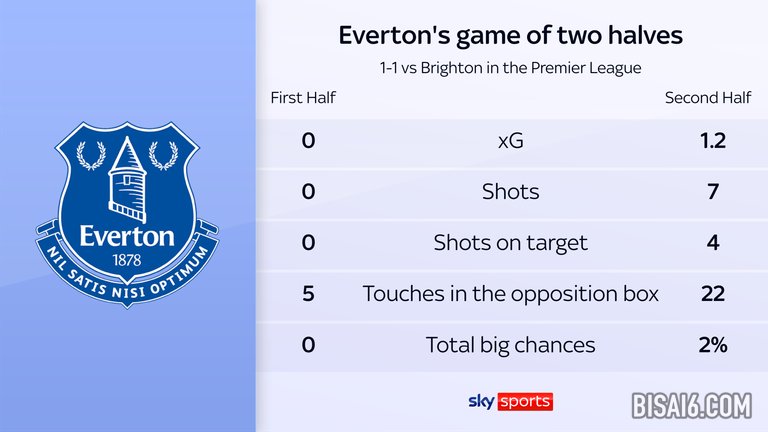The width and height of the screenshot is (768, 432).
Task: Click the Sky Sports logo
Action: pos(510,401)
